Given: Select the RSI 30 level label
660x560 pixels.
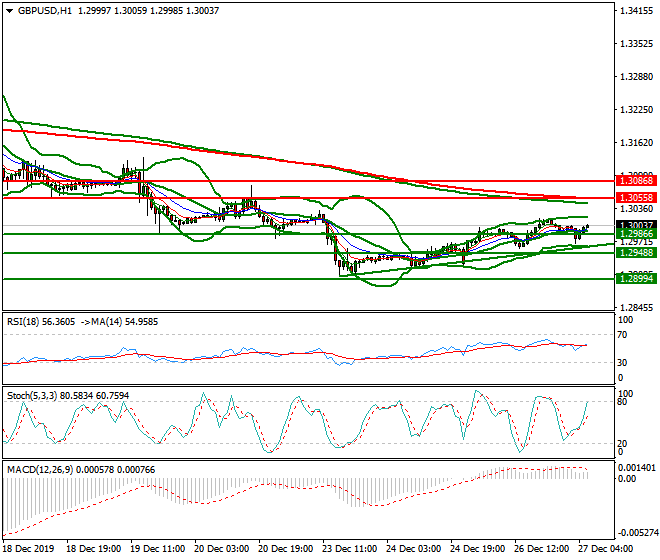Looking at the screenshot, I should (x=622, y=363).
